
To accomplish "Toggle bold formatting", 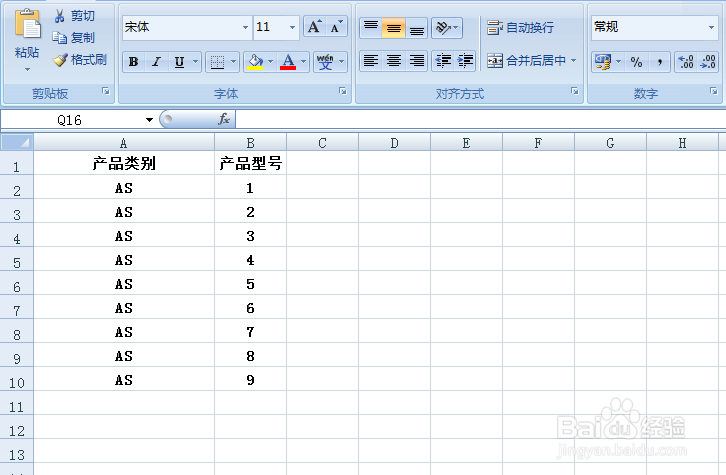I will (x=133, y=62).
